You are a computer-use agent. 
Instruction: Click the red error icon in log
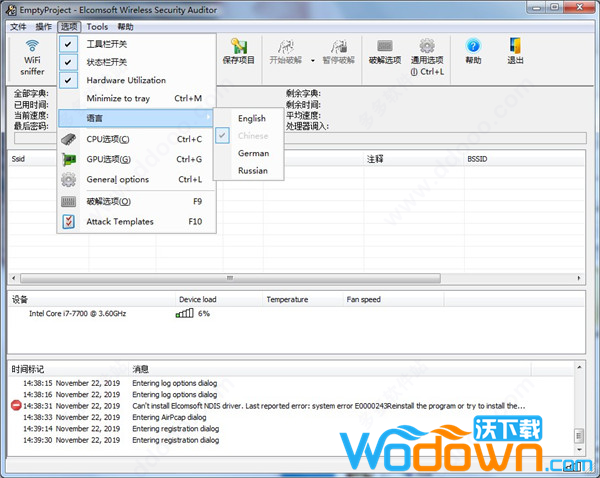point(16,405)
